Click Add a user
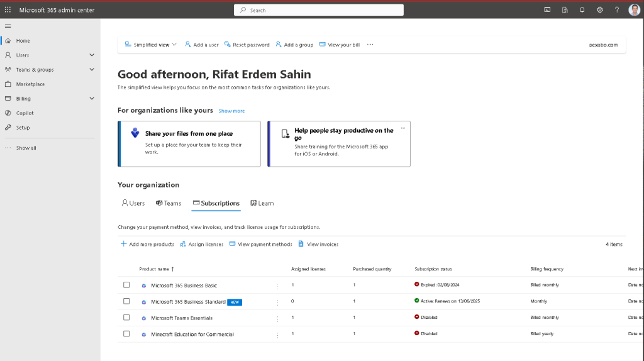Image resolution: width=644 pixels, height=361 pixels. pos(202,45)
